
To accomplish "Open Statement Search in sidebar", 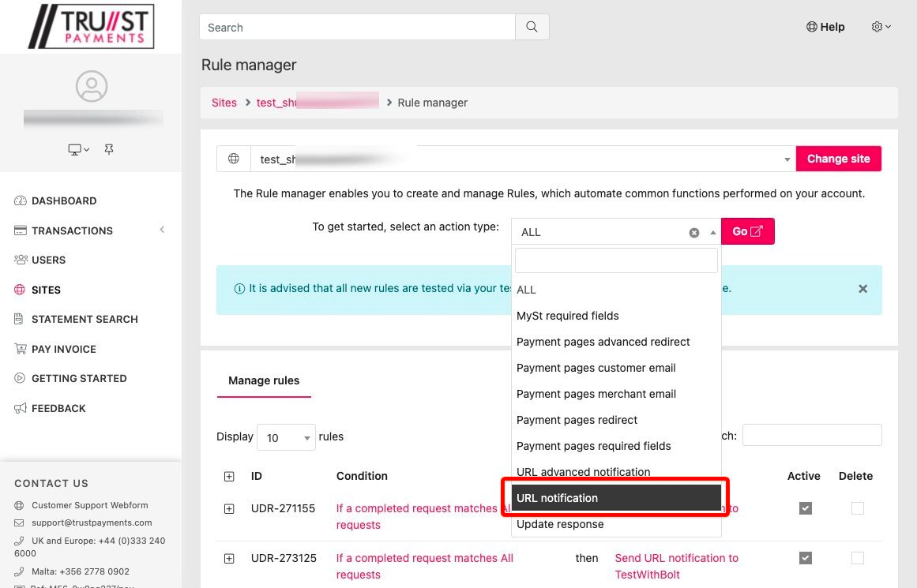I will 85,319.
